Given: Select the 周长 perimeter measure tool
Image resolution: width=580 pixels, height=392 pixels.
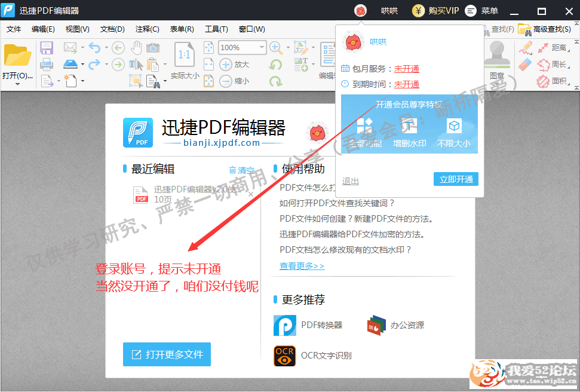Looking at the screenshot, I should pos(553,65).
